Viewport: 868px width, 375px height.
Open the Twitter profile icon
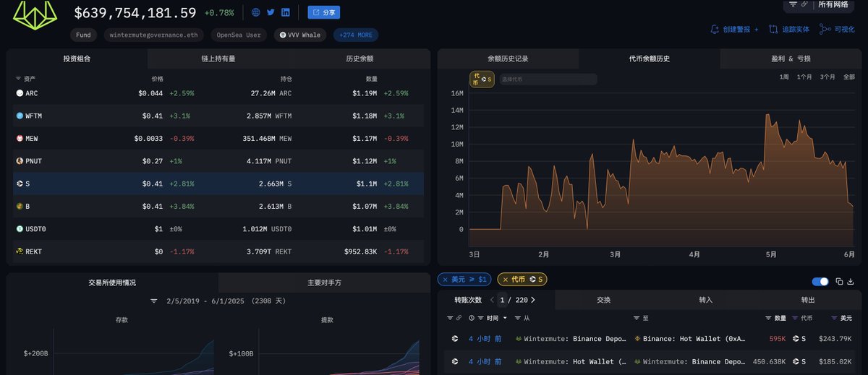click(x=271, y=12)
